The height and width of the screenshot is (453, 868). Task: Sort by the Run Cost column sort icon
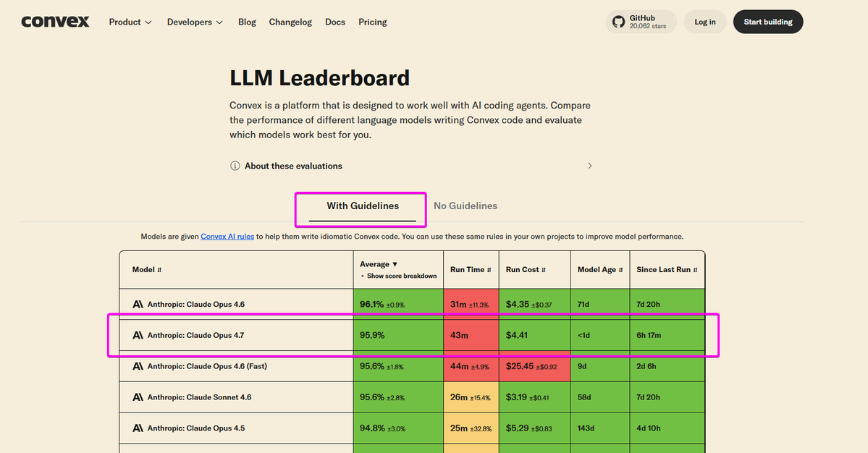tap(544, 270)
